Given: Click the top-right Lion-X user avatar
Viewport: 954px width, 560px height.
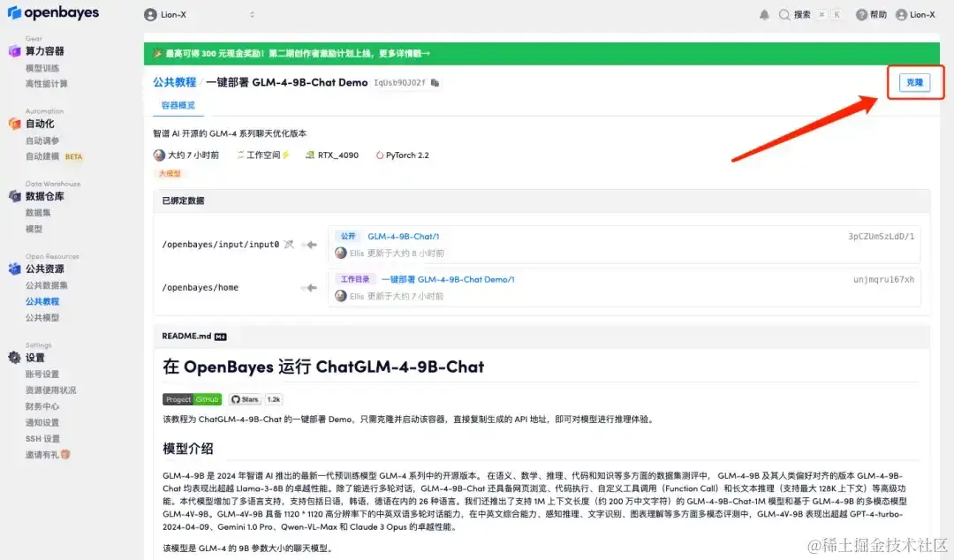Looking at the screenshot, I should coord(901,15).
